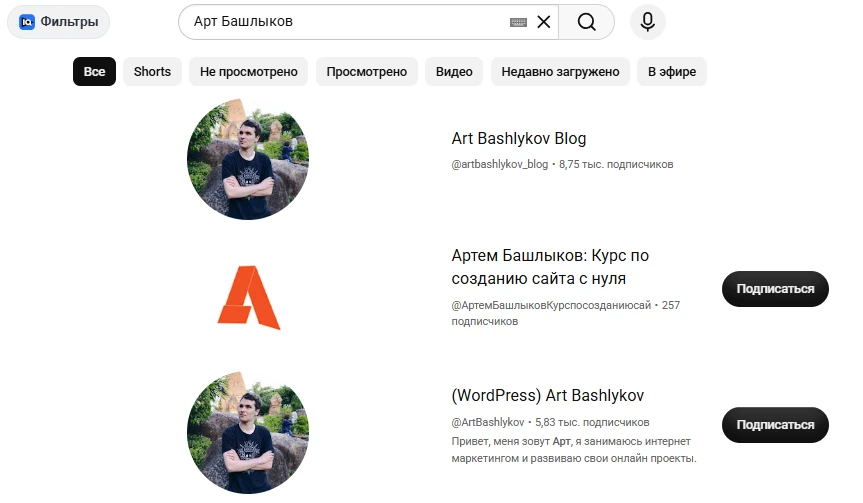Screen dimensions: 863x503
Task: Open Art Bashlykov Blog channel title
Action: pos(518,139)
